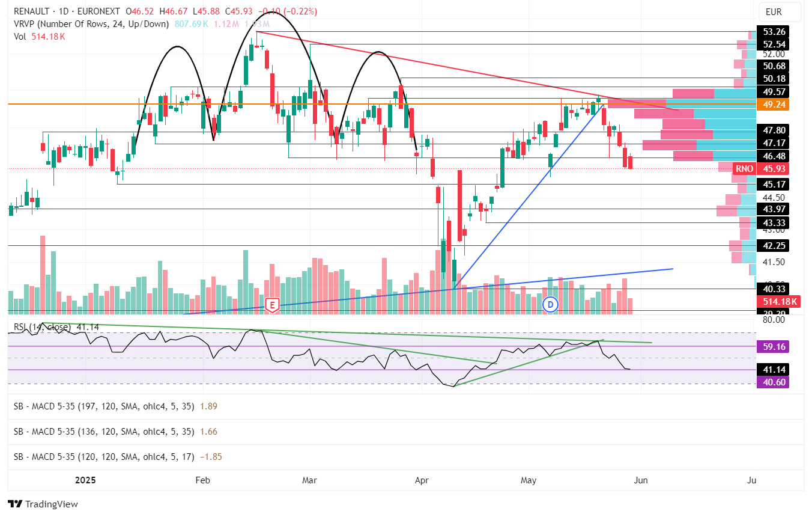The height and width of the screenshot is (517, 812).
Task: Select SB - MACD legend with 197 parameter
Action: (104, 406)
